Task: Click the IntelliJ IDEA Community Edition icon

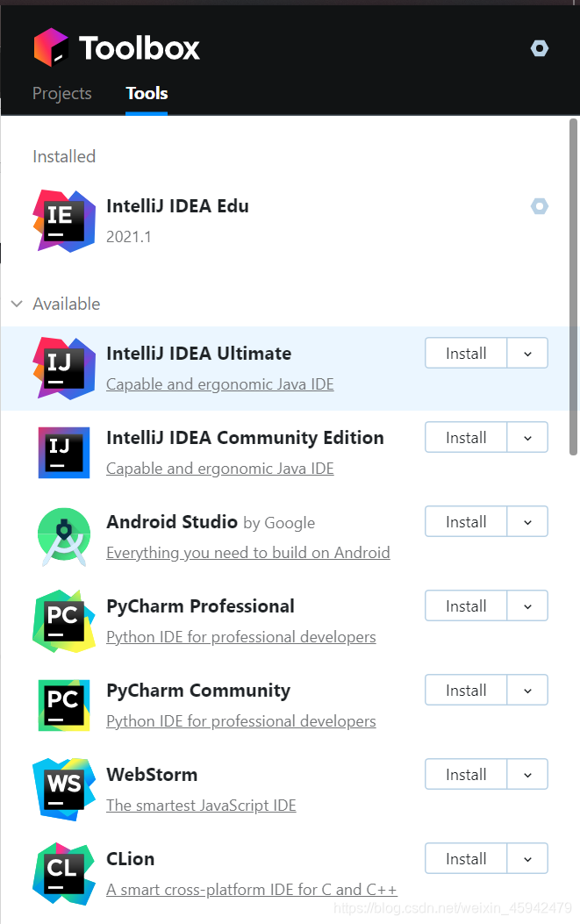Action: point(64,453)
